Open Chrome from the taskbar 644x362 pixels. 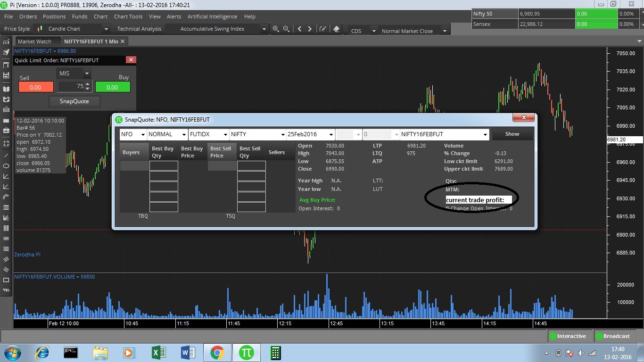tap(217, 353)
